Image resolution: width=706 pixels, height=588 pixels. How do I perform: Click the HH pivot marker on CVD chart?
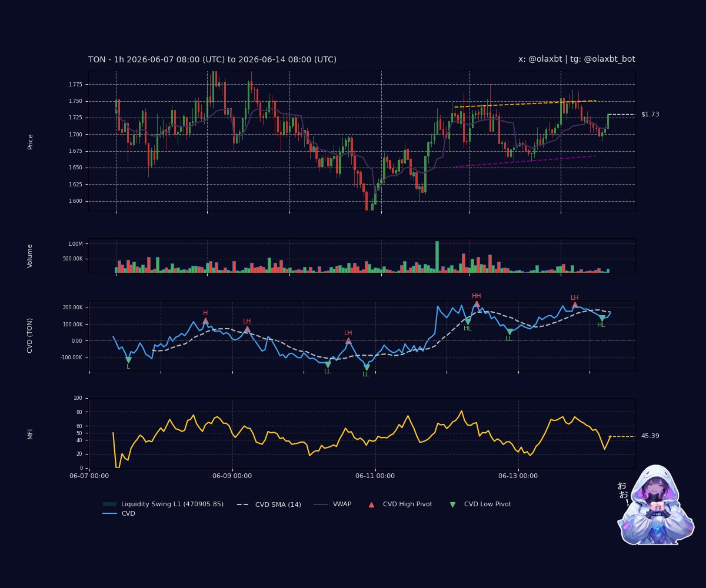(477, 304)
